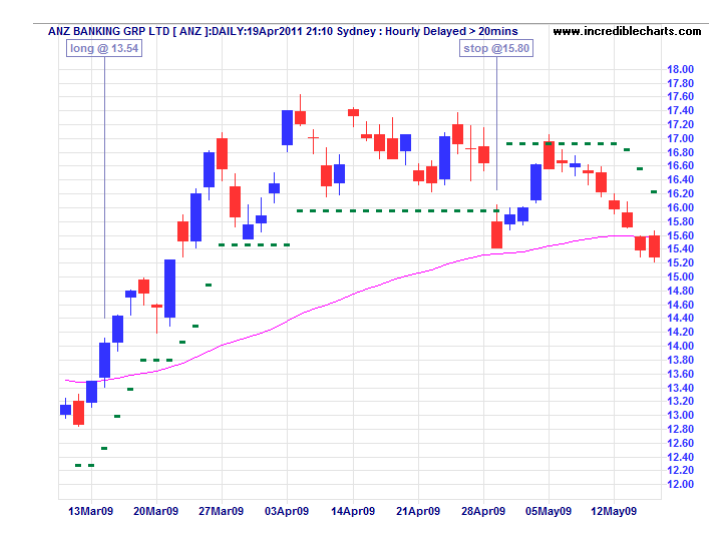
Task: Select the 12May09 date label
Action: (614, 511)
